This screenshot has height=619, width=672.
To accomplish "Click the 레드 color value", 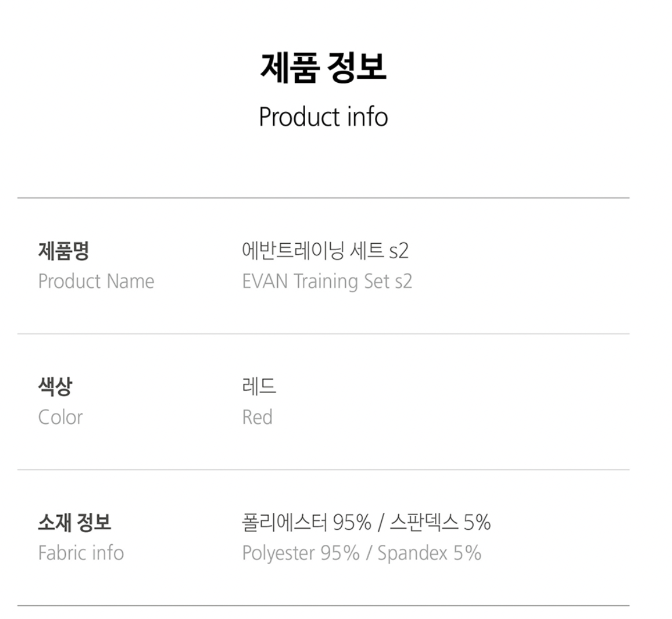I will click(x=259, y=387).
